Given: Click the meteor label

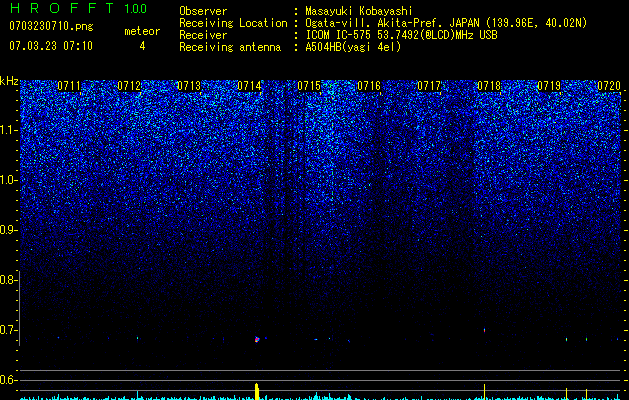Looking at the screenshot, I should tap(142, 31).
